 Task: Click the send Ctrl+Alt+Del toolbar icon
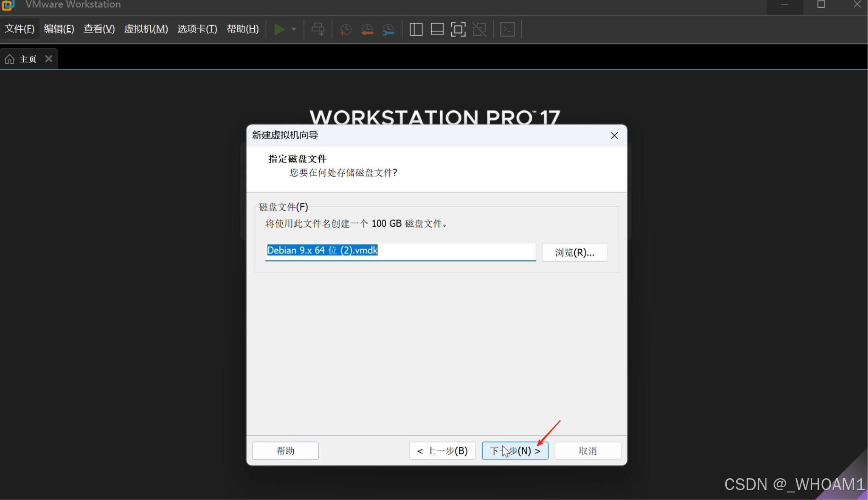click(318, 29)
